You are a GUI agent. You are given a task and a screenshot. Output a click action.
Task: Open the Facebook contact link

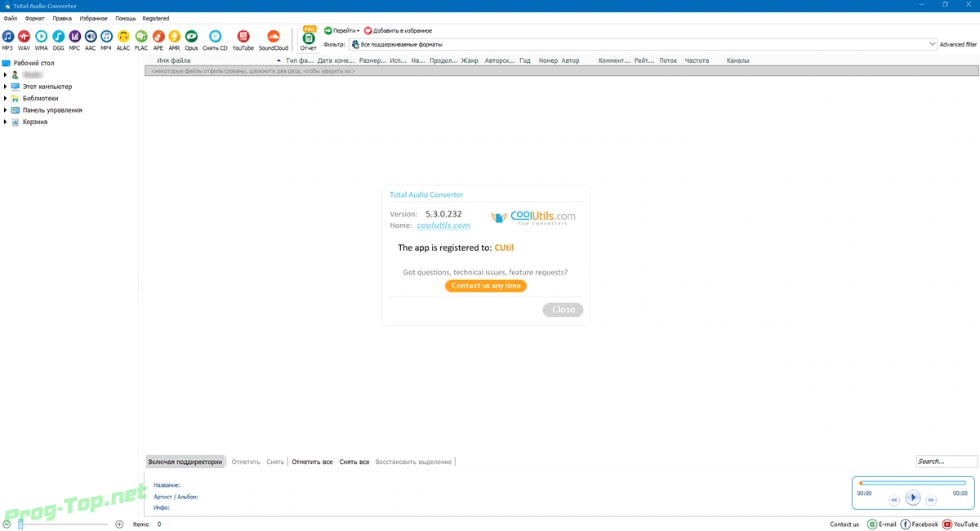click(x=920, y=524)
